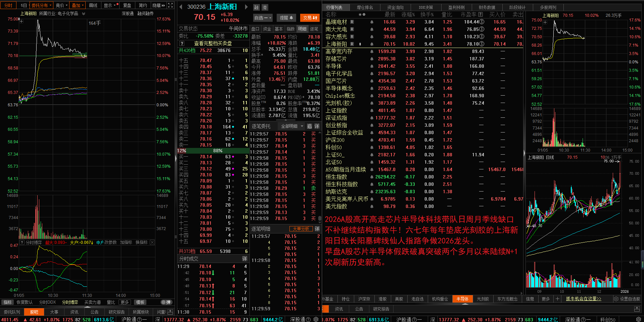This screenshot has width=644, height=322.
Task: Open the 委托分布 dropdown
Action: click(x=41, y=5)
